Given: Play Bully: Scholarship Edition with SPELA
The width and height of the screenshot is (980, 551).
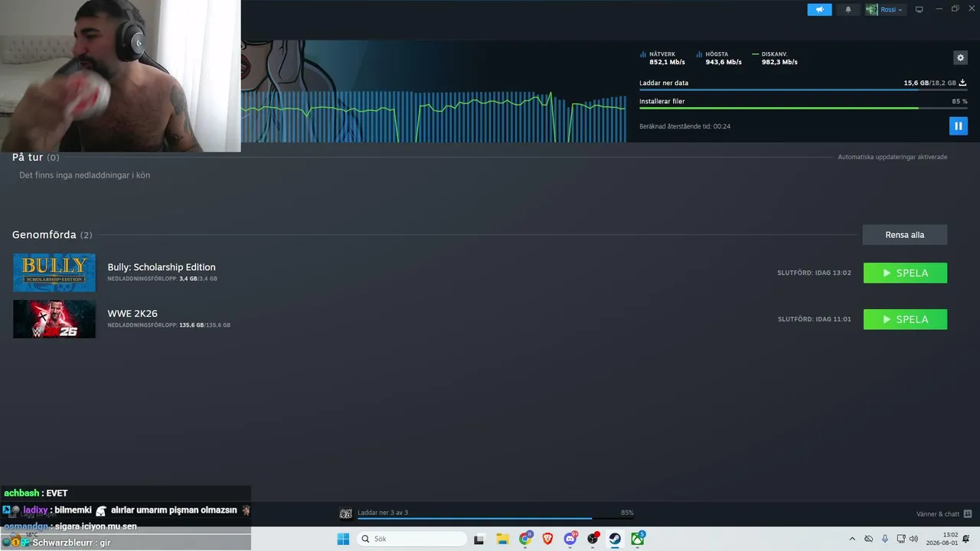Looking at the screenshot, I should coord(905,273).
